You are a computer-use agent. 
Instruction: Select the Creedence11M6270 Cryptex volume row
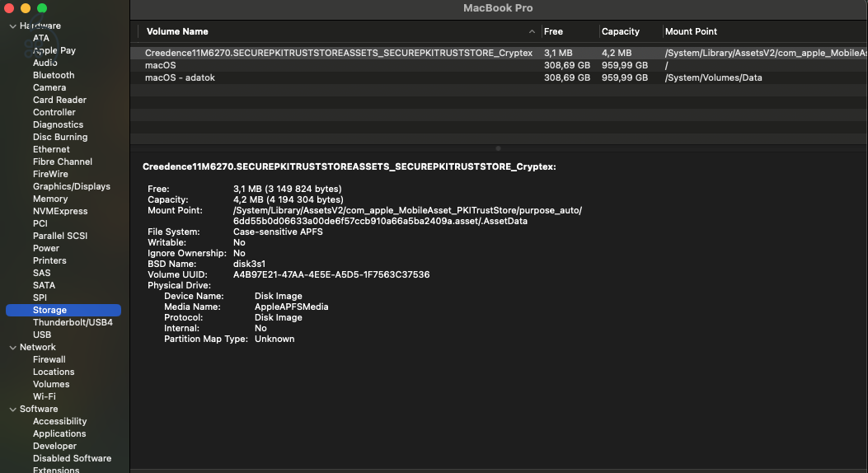point(499,53)
